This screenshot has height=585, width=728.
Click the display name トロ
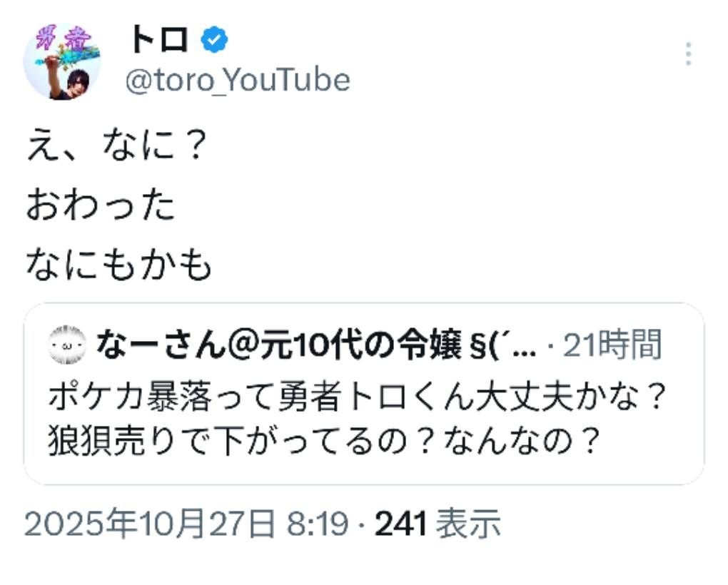point(158,41)
